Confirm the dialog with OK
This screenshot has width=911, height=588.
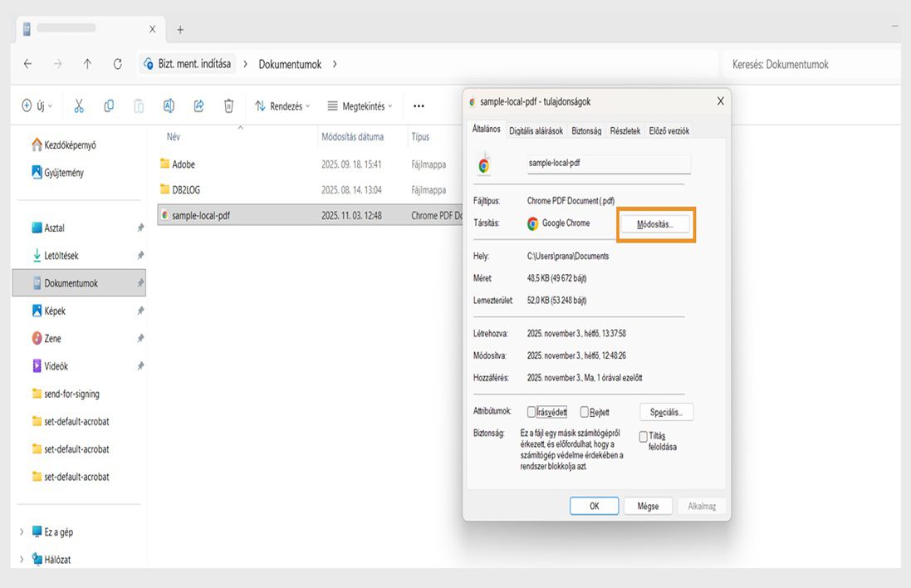595,506
